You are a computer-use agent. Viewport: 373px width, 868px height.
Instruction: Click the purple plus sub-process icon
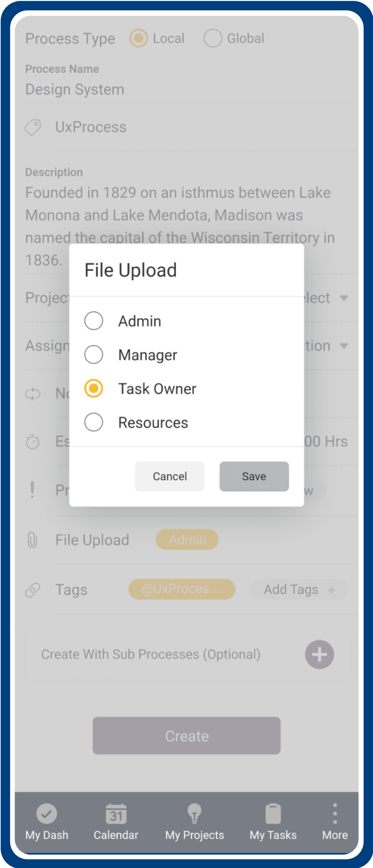[x=319, y=654]
